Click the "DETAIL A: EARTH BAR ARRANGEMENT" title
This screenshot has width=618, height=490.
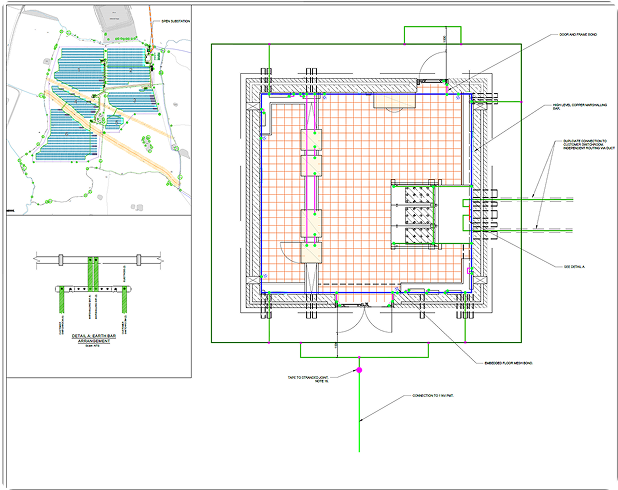[94, 339]
